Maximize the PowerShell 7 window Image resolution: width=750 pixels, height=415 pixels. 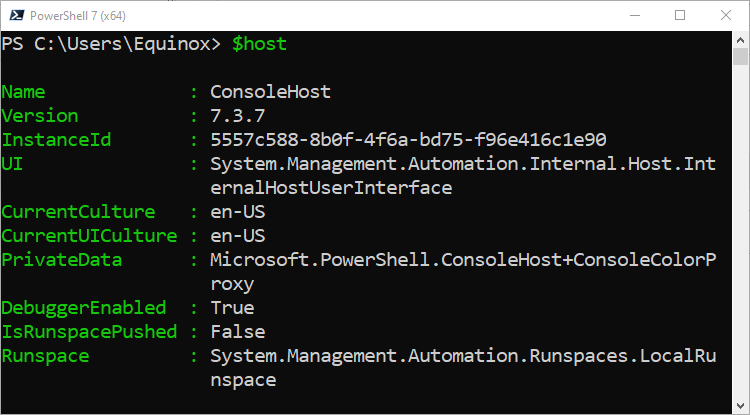point(680,15)
